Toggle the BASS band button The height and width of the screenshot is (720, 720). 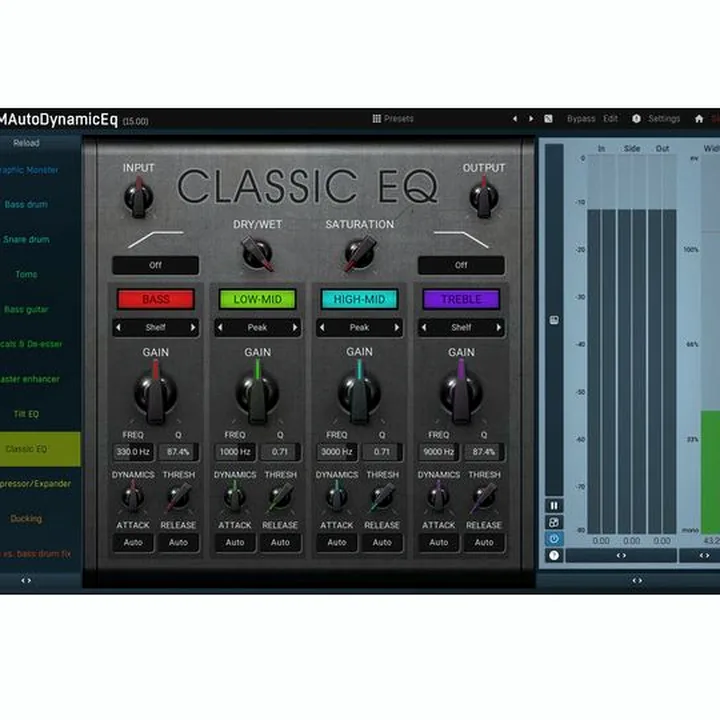(156, 299)
